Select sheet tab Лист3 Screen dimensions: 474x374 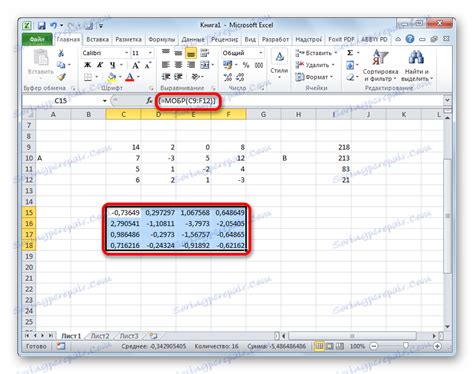129,336
